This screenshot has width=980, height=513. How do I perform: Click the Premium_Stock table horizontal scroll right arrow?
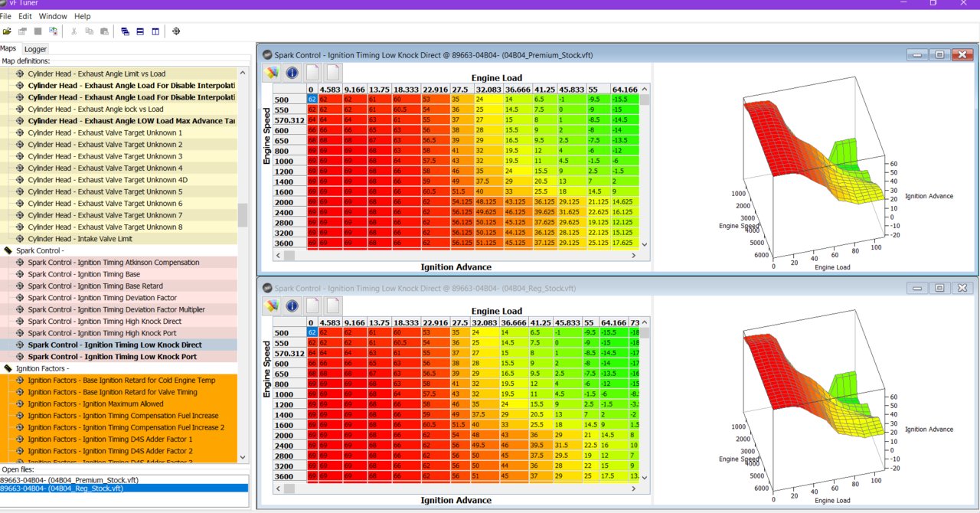[x=635, y=255]
